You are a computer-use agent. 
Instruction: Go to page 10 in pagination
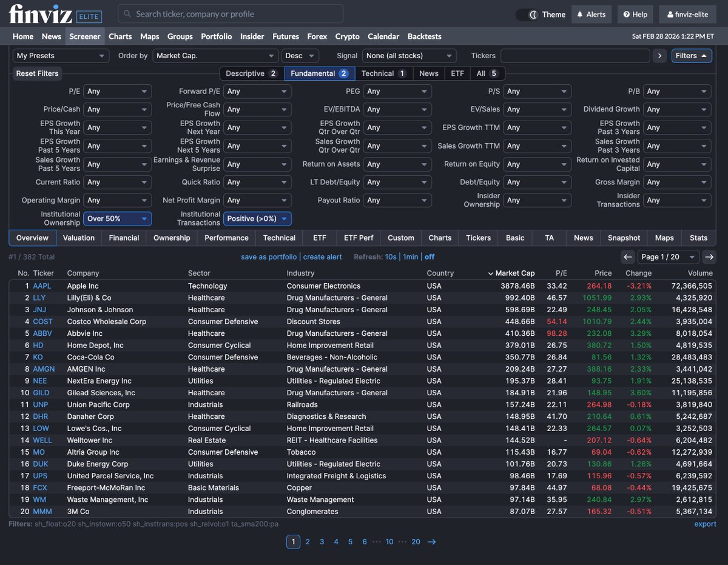point(389,542)
